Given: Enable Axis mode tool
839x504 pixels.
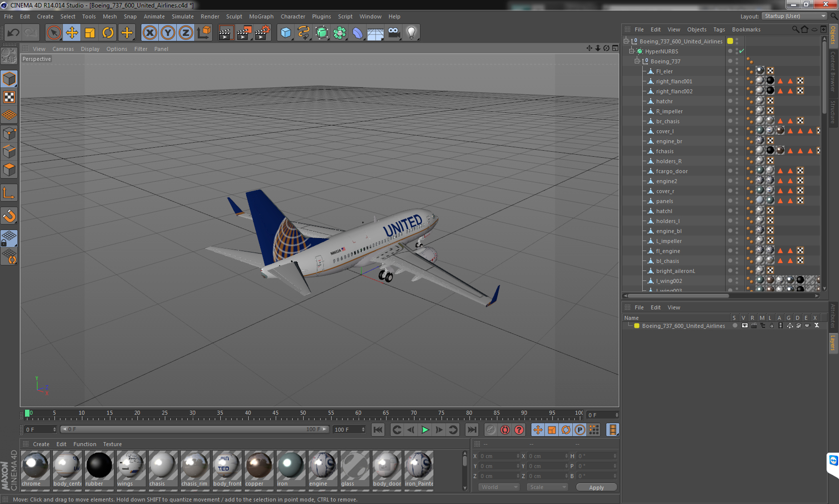Looking at the screenshot, I should point(9,193).
